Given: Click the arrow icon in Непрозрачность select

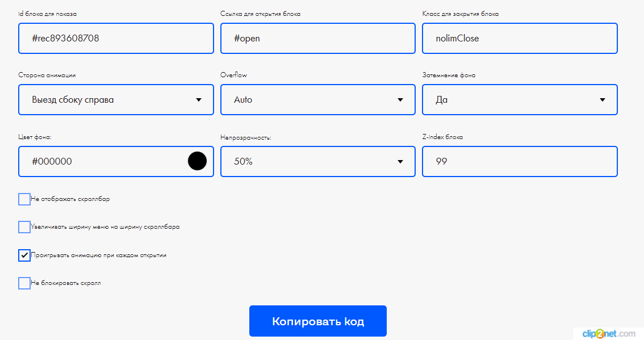Looking at the screenshot, I should pyautogui.click(x=400, y=161).
